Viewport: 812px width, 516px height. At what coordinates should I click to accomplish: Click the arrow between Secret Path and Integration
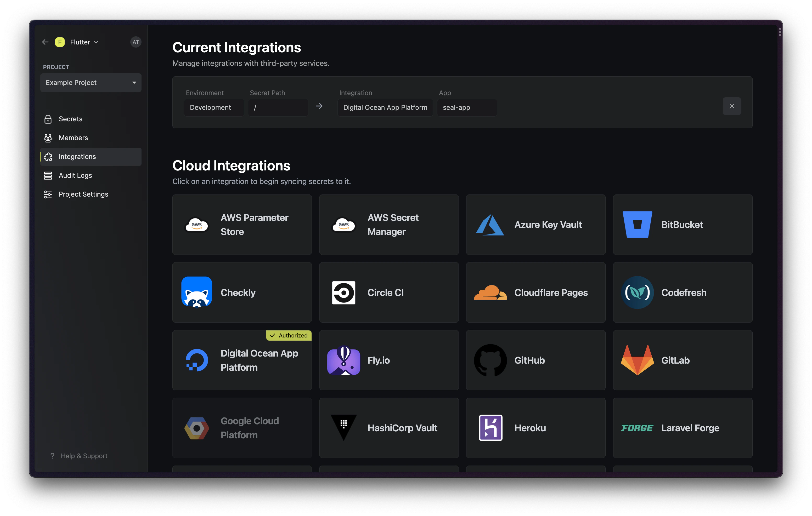[x=319, y=106]
